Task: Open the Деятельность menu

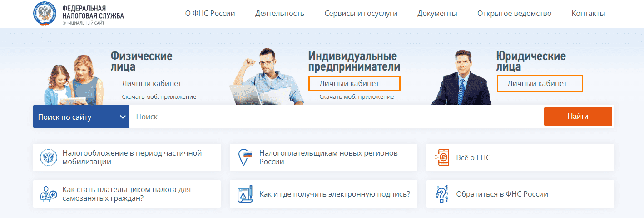Action: [x=280, y=13]
